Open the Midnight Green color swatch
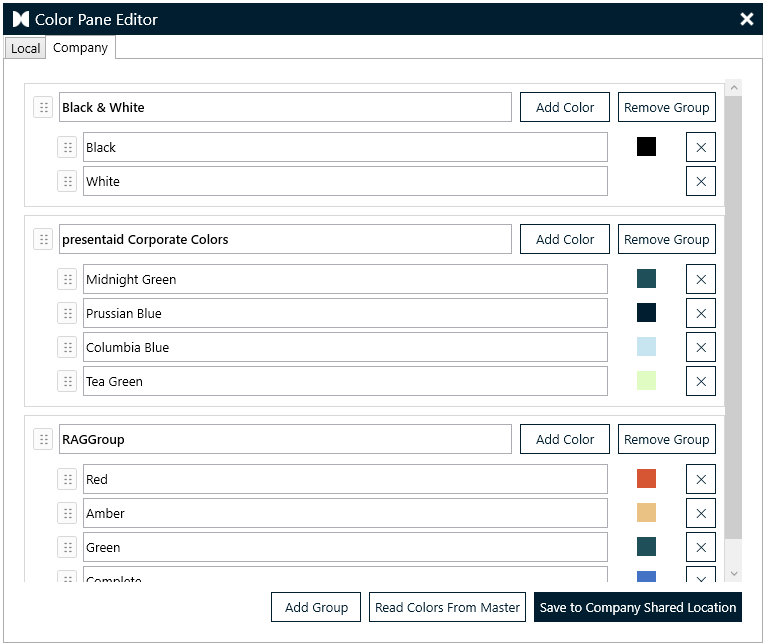Viewport: 765px width, 644px height. pos(646,279)
